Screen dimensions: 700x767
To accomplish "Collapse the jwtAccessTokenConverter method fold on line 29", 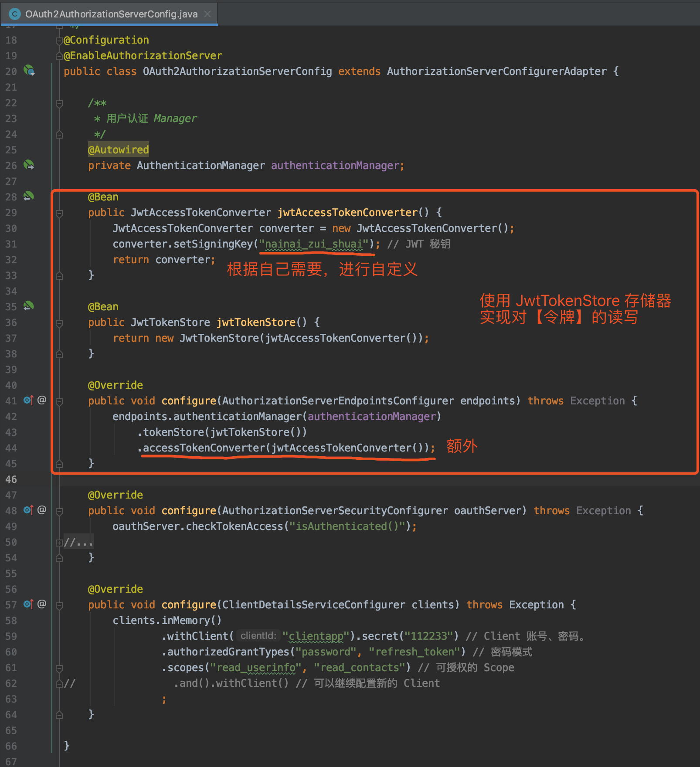I will point(59,214).
